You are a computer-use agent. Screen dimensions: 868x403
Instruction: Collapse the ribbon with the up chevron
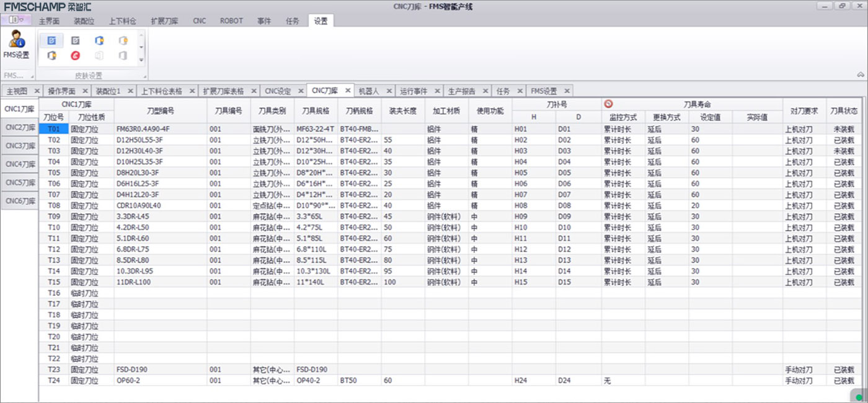(861, 74)
